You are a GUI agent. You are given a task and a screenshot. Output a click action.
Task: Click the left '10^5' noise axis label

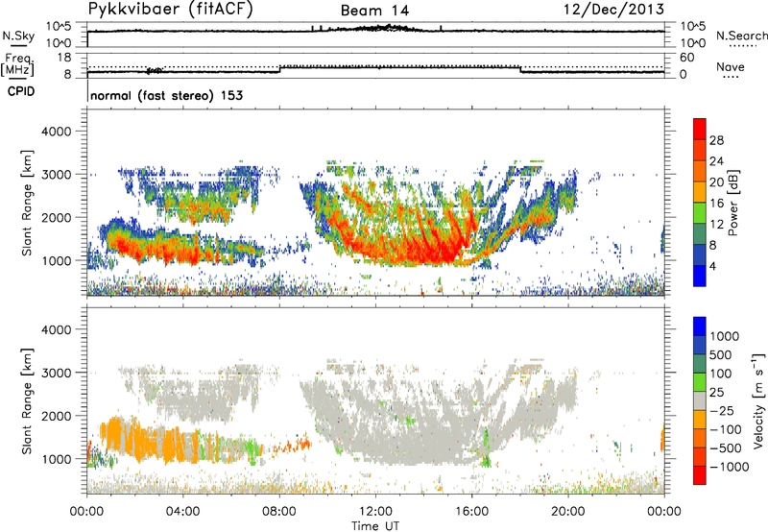59,26
